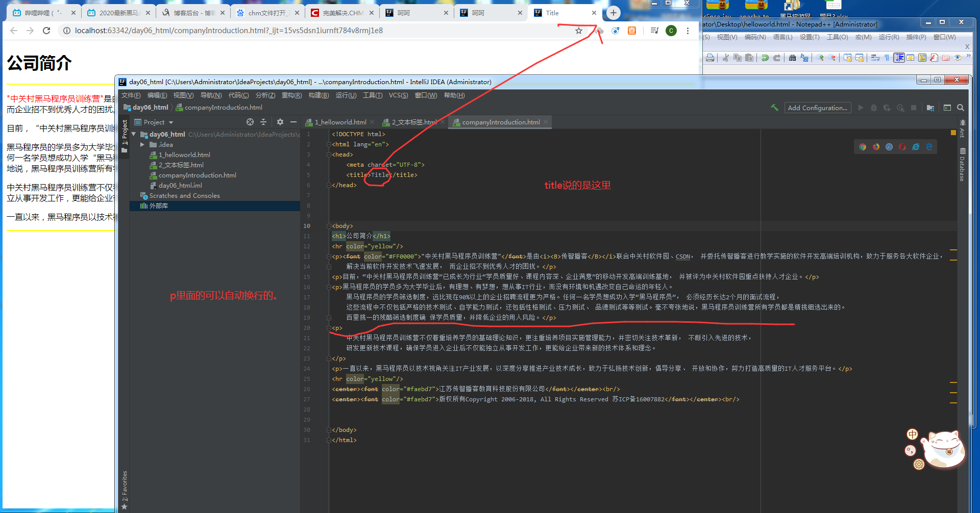
Task: Preview the page using the Firefox icon in editor
Action: [876, 147]
